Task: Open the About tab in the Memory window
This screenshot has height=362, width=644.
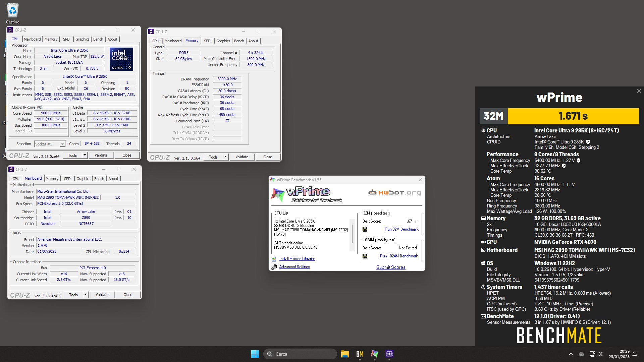Action: tap(253, 41)
